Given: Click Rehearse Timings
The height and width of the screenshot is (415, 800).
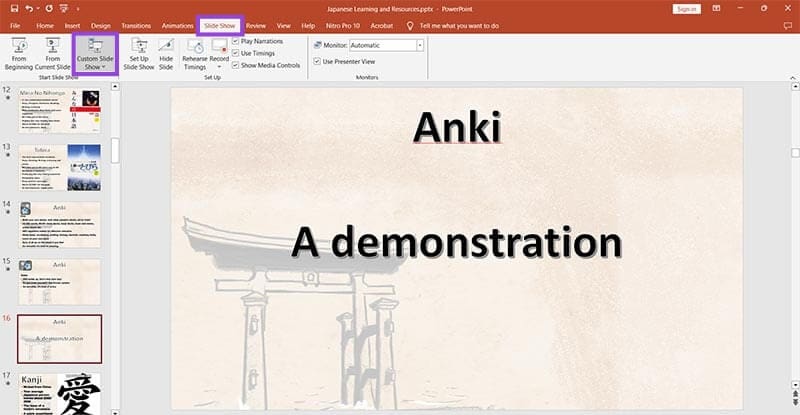Looking at the screenshot, I should tap(195, 54).
